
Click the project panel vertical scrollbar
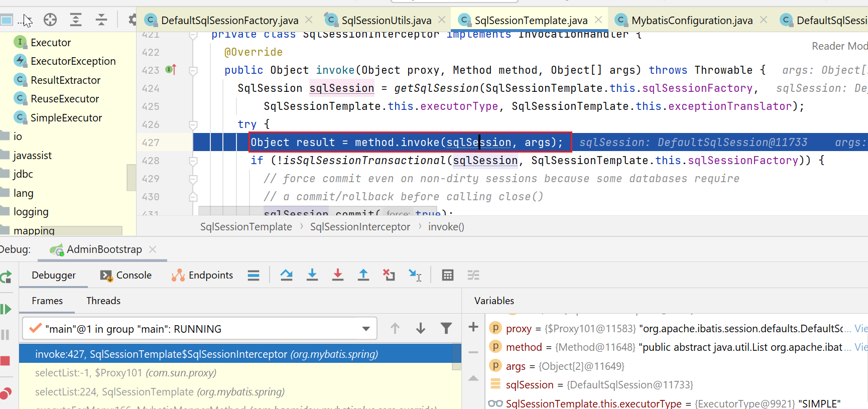point(132,177)
